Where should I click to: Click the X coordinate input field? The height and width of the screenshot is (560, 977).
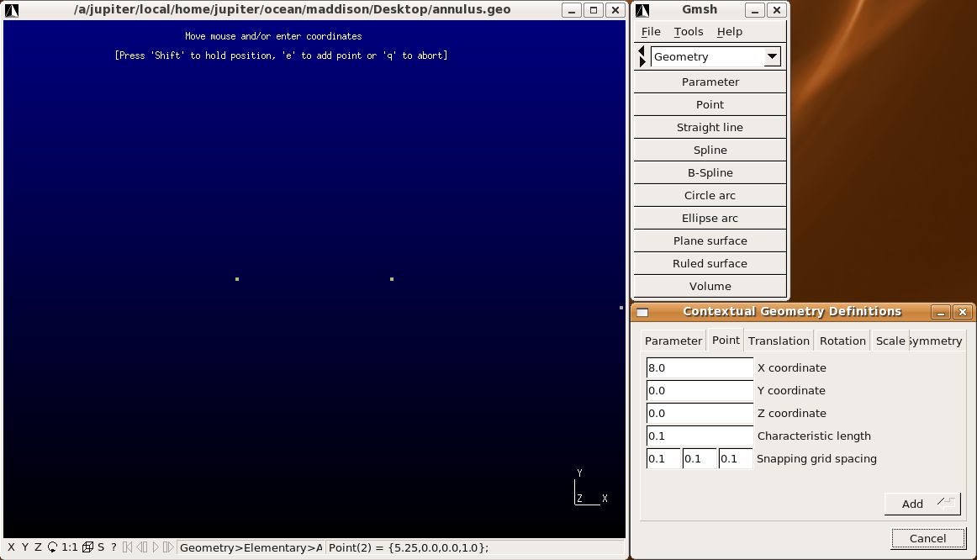tap(700, 368)
